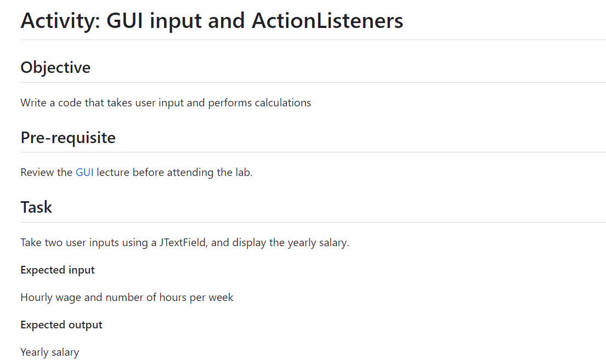Viewport: 606px width, 364px height.
Task: Click the word 'Activity:' in the title
Action: (60, 21)
